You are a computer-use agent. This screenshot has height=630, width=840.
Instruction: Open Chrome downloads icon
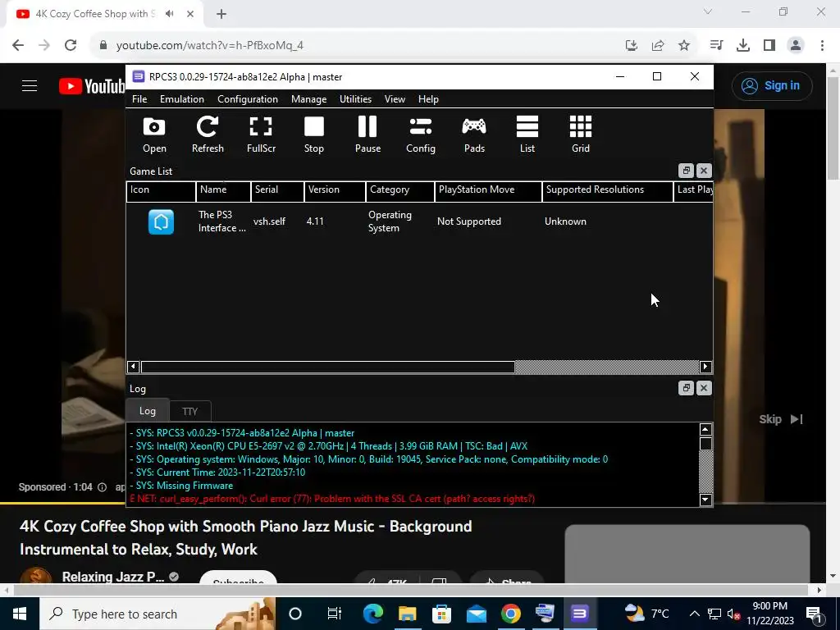[x=743, y=46]
